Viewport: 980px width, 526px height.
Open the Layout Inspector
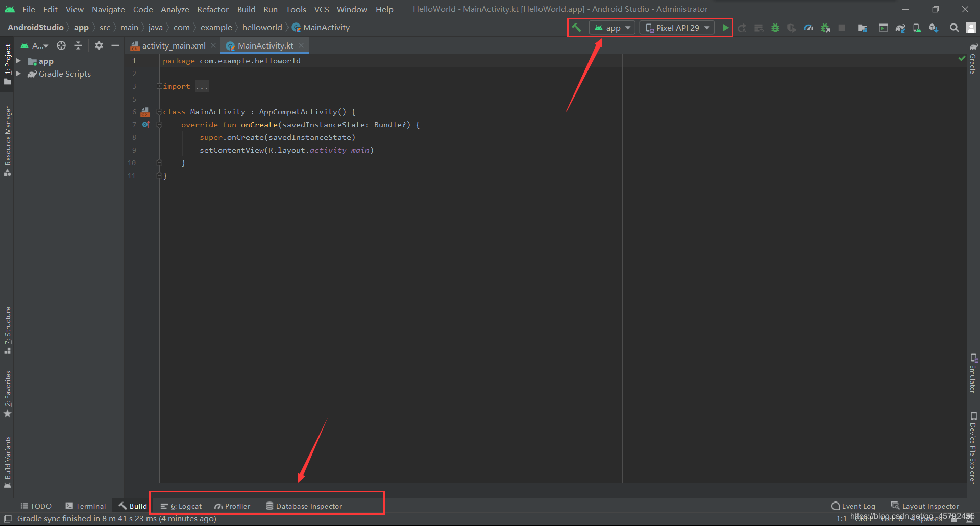click(x=925, y=506)
